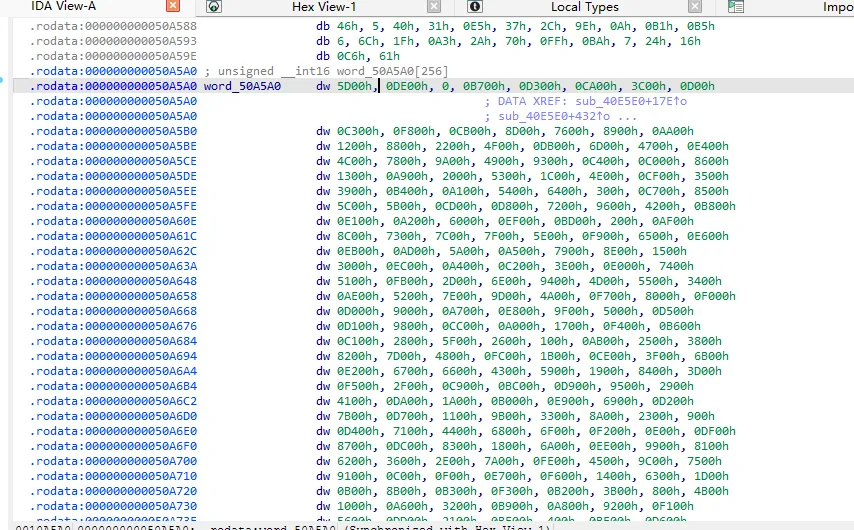Image resolution: width=854 pixels, height=530 pixels.
Task: Open the Local Types tab
Action: point(584,7)
